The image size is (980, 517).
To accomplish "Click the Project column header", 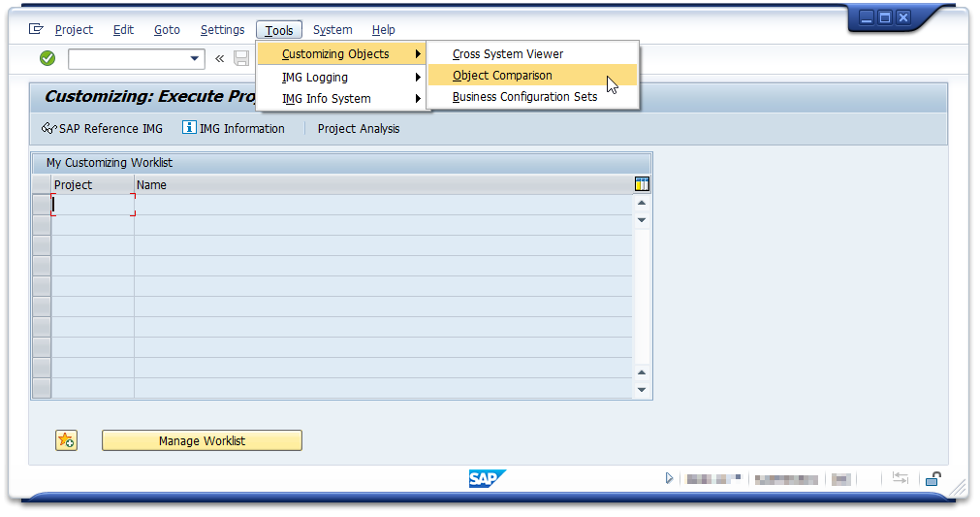I will 93,184.
